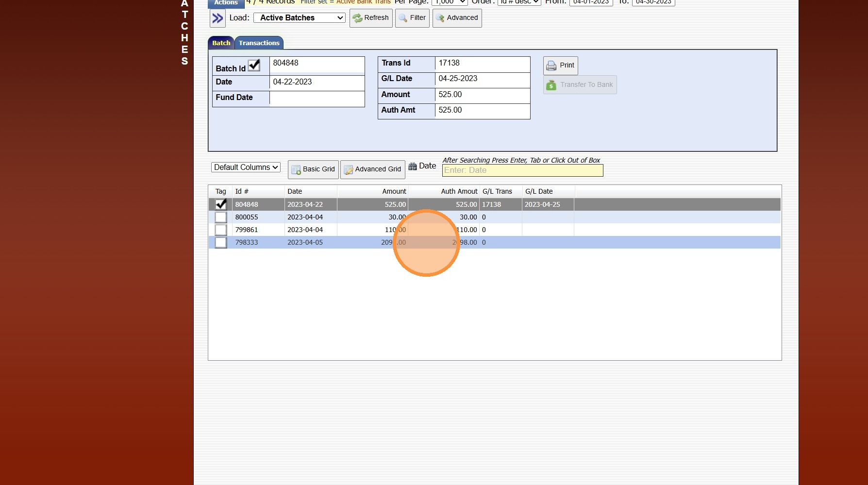Print the selected batch
Image resolution: width=868 pixels, height=485 pixels.
(560, 66)
